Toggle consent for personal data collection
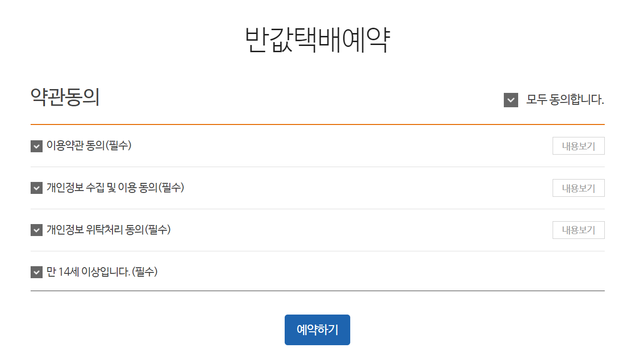The image size is (644, 361). coord(36,188)
